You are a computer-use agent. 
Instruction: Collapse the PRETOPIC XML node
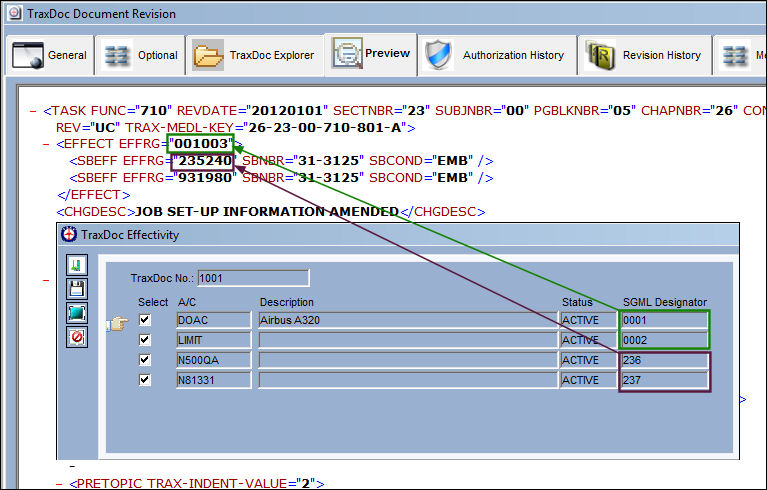(59, 484)
